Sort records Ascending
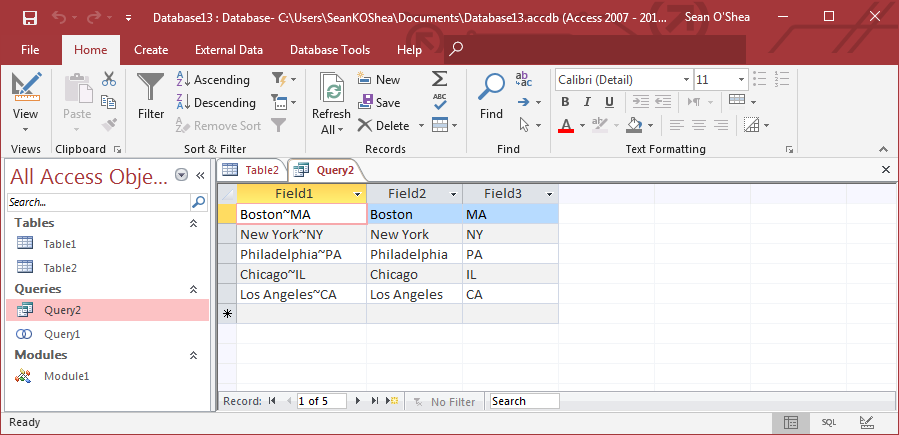 [x=213, y=80]
